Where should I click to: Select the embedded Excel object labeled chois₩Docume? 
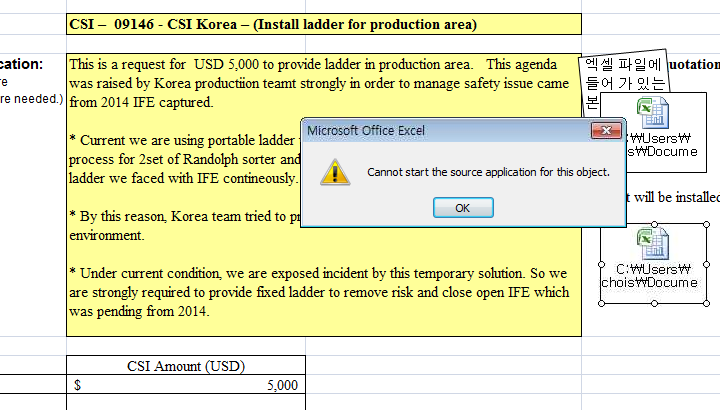pyautogui.click(x=654, y=264)
